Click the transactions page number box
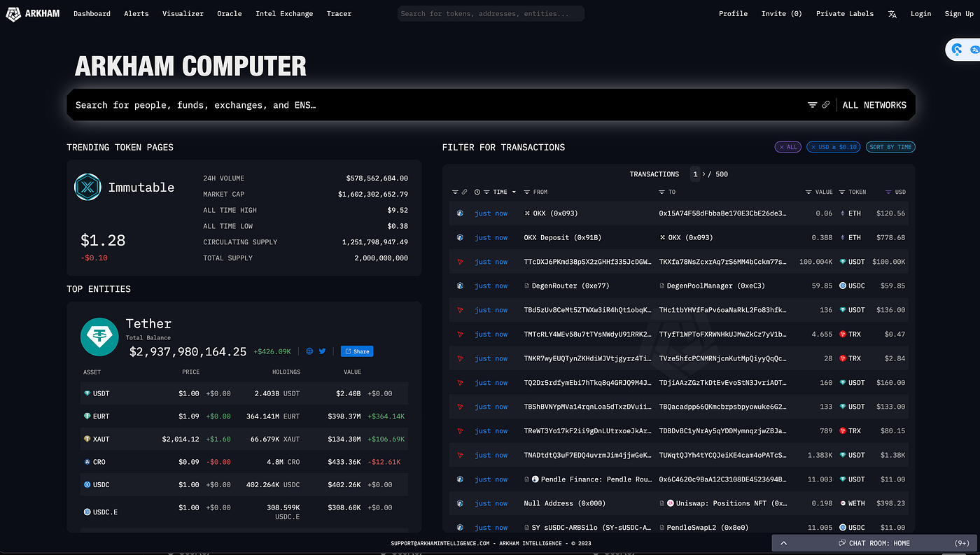Image resolution: width=980 pixels, height=555 pixels. click(695, 174)
